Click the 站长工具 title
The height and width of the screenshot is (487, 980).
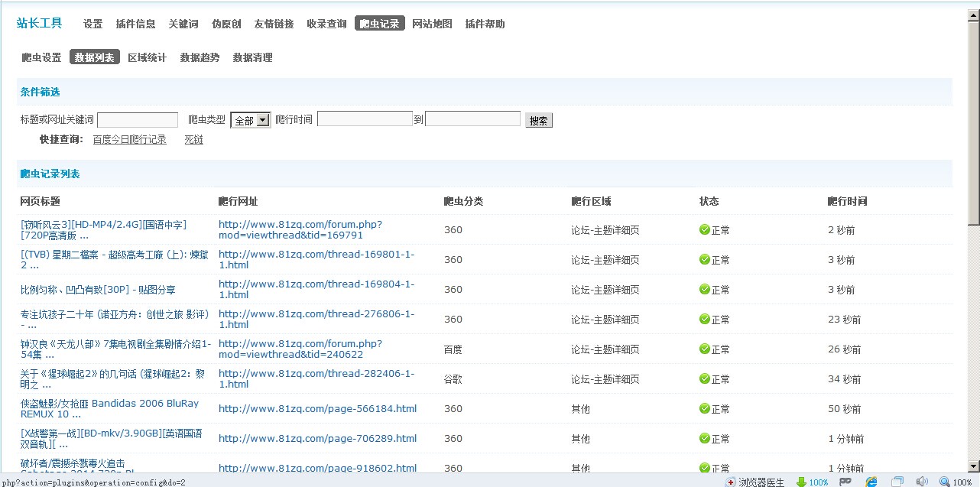[x=40, y=23]
